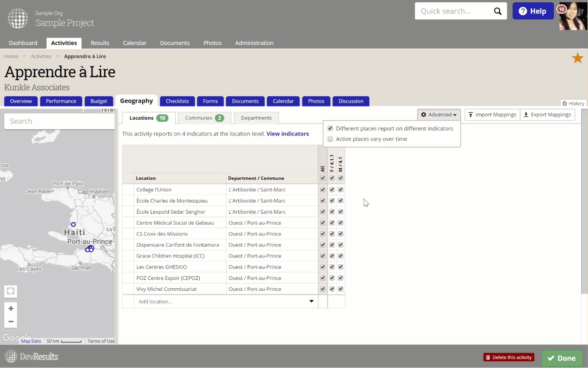The image size is (588, 368).
Task: Toggle the Advanced dropdown
Action: coord(439,115)
